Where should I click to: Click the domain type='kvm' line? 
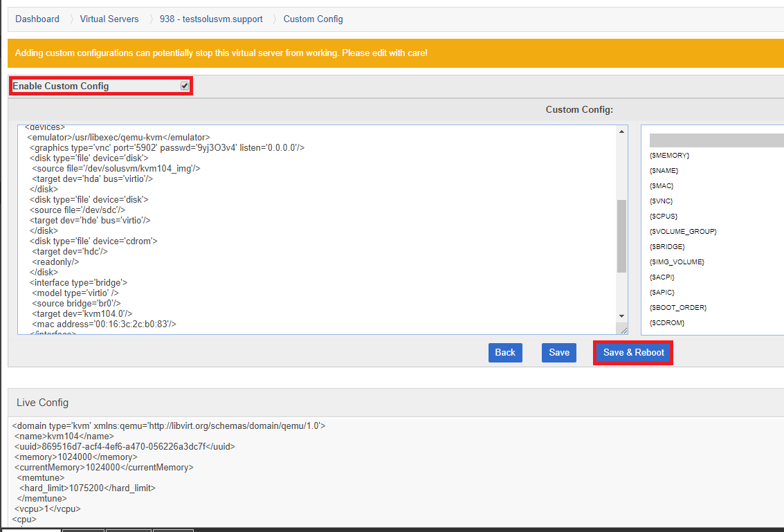[169, 426]
